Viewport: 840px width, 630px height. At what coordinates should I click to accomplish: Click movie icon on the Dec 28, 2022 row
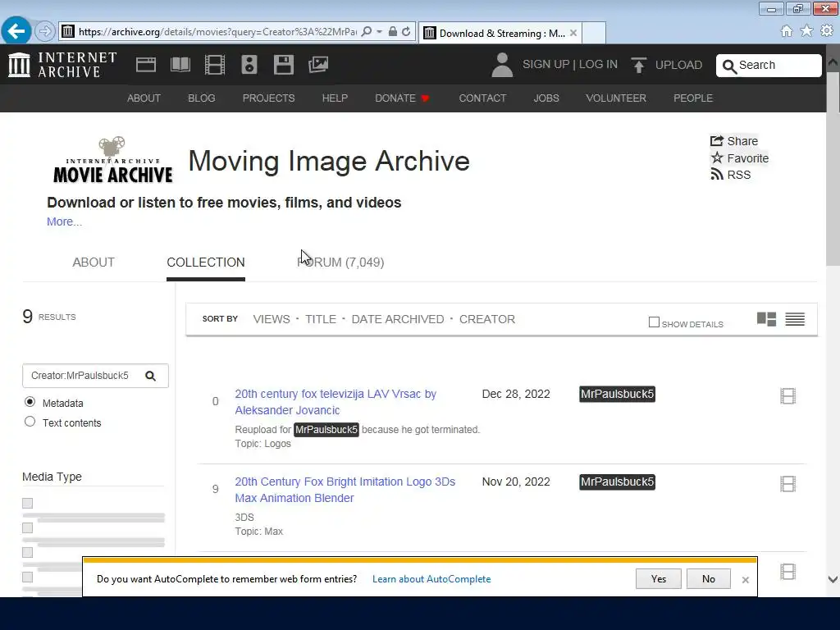point(788,396)
